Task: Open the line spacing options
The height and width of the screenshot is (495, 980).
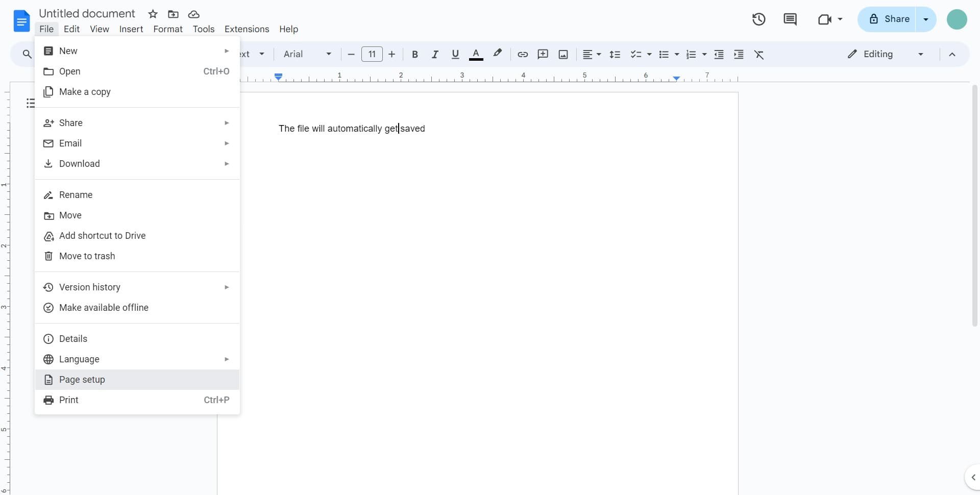Action: 615,54
